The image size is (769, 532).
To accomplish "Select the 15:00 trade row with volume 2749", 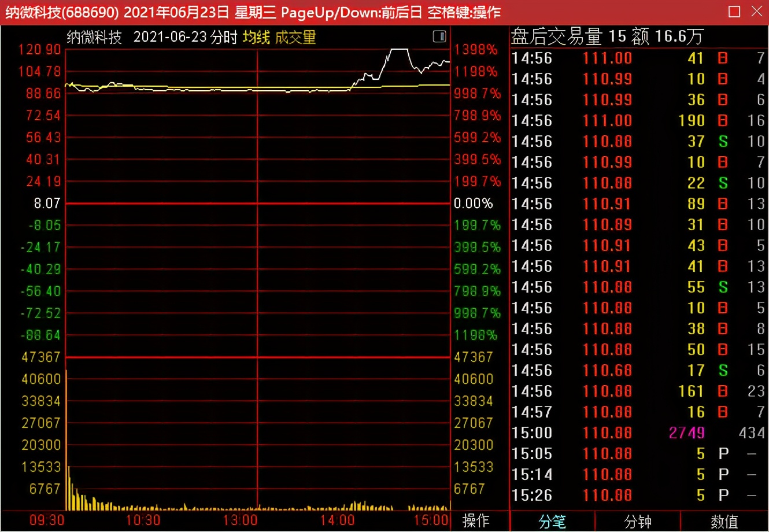I will pyautogui.click(x=636, y=433).
